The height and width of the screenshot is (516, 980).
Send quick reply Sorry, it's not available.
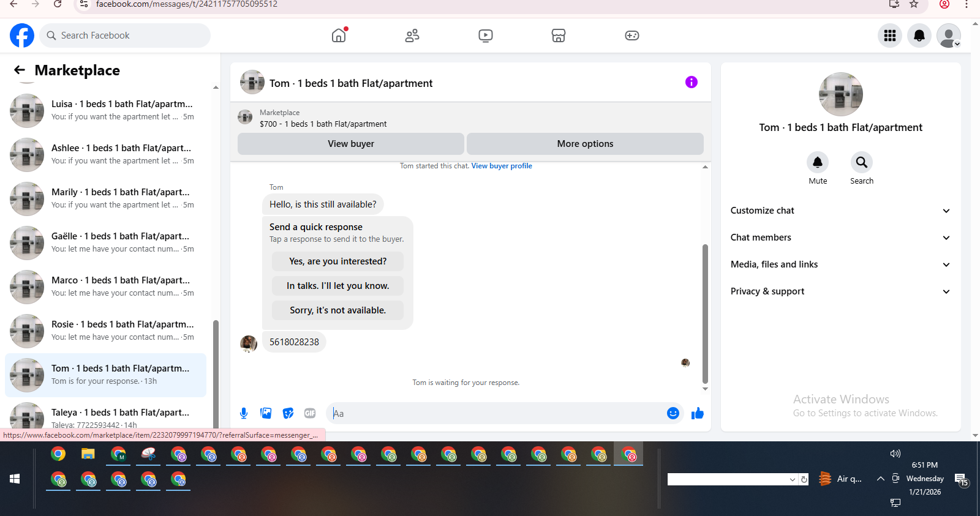click(x=337, y=310)
